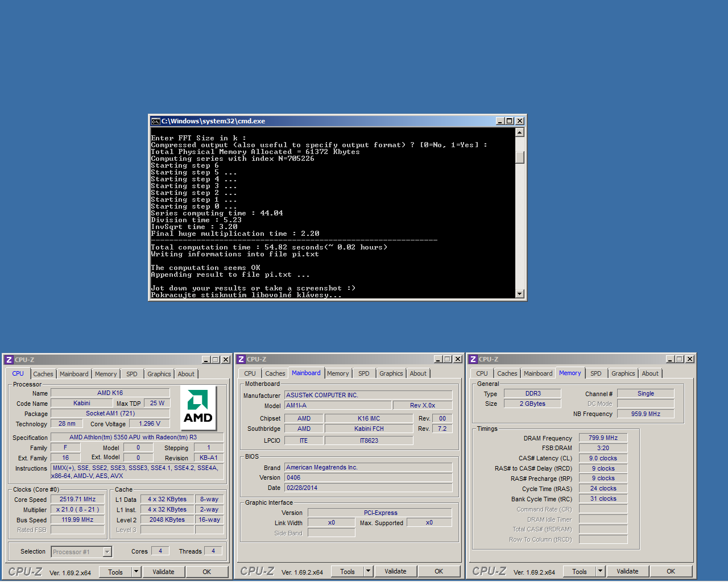The image size is (728, 582).
Task: Click the ASUSTeK COMPUTER INC. manufacturer field
Action: pyautogui.click(x=368, y=395)
